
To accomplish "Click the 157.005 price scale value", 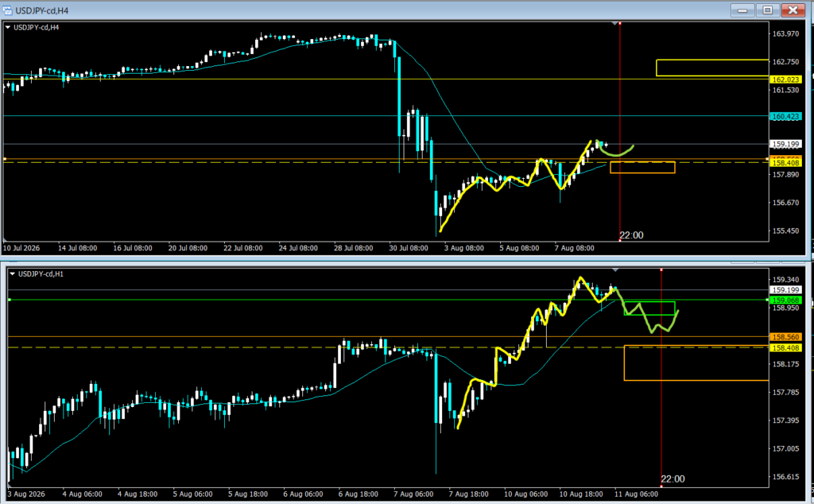I will pos(786,448).
